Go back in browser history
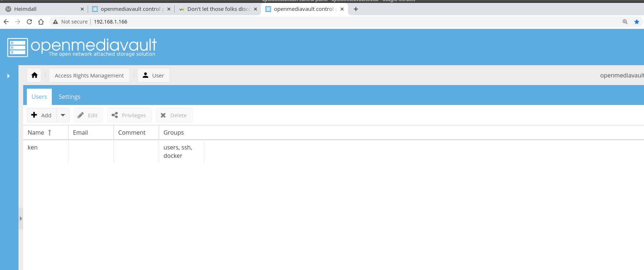This screenshot has height=270, width=644. pos(6,22)
